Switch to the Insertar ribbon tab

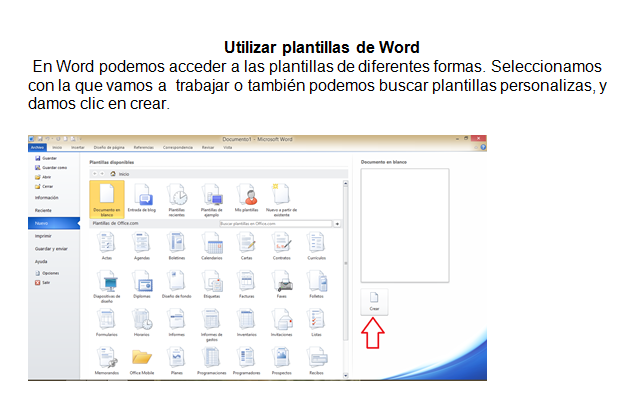click(x=78, y=148)
